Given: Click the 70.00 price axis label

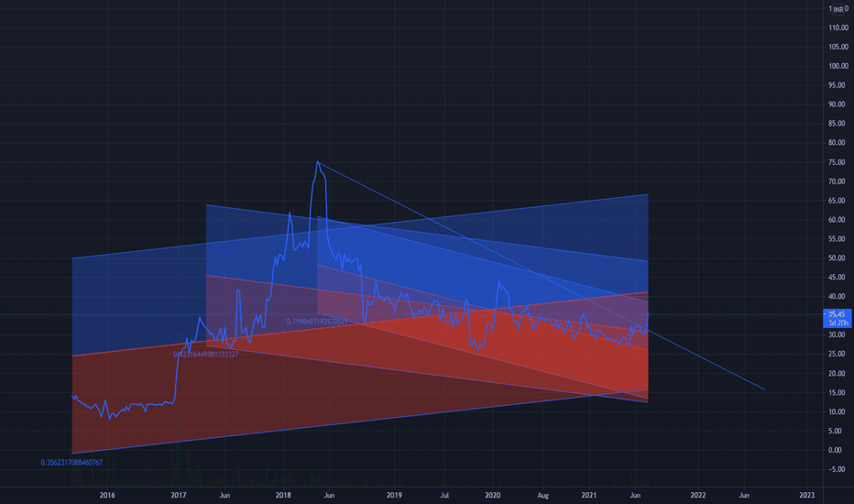Looking at the screenshot, I should [x=837, y=181].
